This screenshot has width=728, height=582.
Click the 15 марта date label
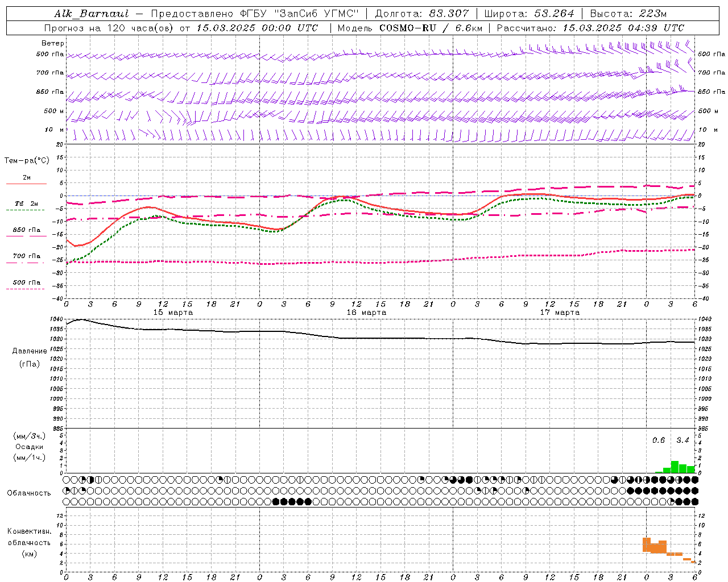point(173,313)
